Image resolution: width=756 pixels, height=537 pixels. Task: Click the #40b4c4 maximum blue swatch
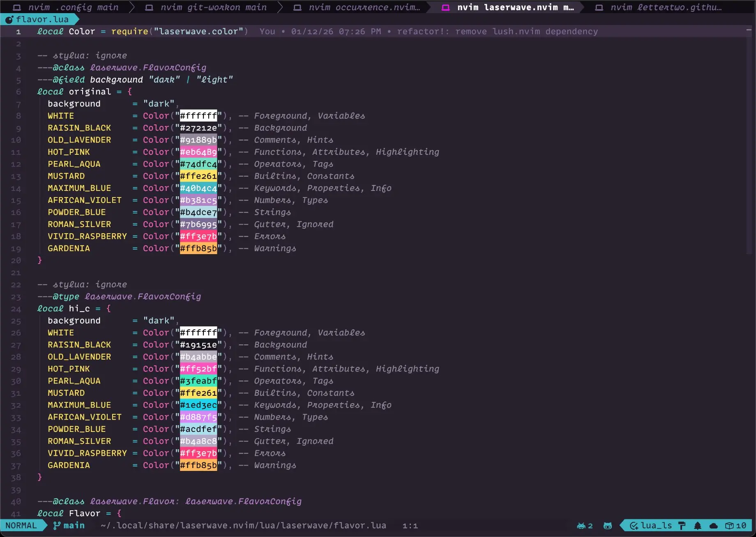(x=198, y=188)
